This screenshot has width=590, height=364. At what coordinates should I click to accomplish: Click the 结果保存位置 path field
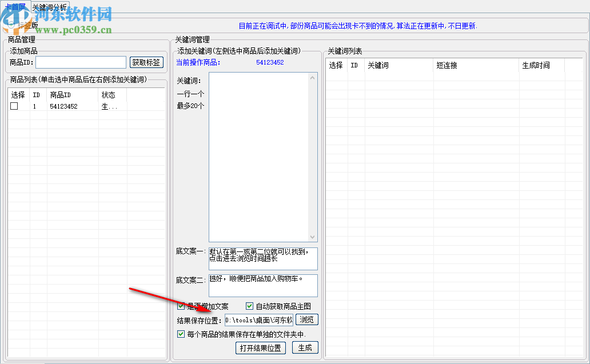[259, 321]
